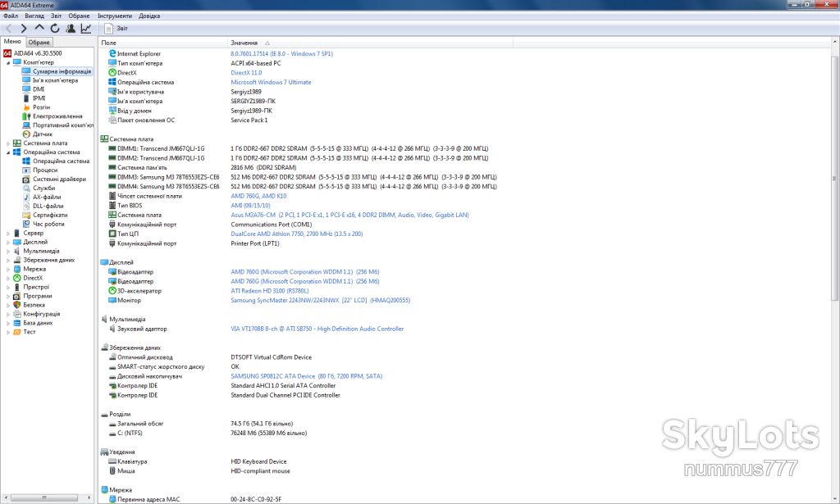Click the Поле column header
Screen dimensions: 840x504
[163, 43]
